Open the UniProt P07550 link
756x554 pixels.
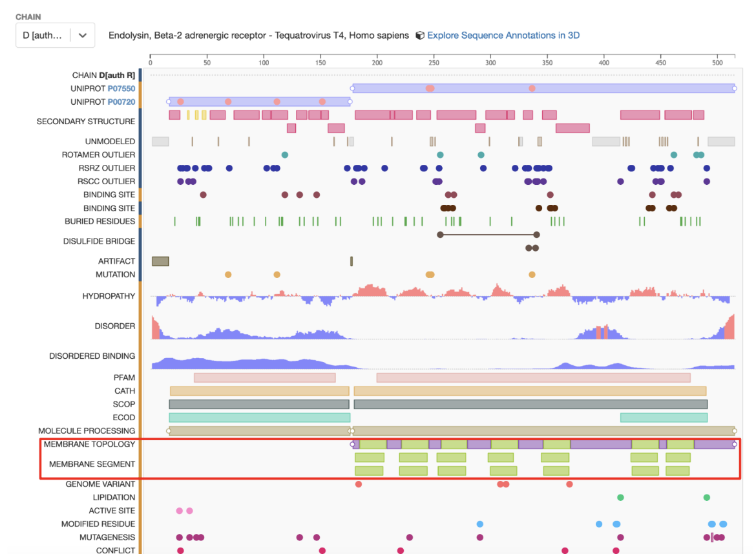121,89
